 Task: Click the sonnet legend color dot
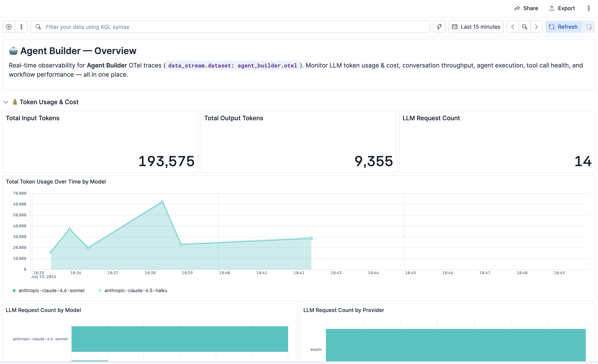point(14,291)
